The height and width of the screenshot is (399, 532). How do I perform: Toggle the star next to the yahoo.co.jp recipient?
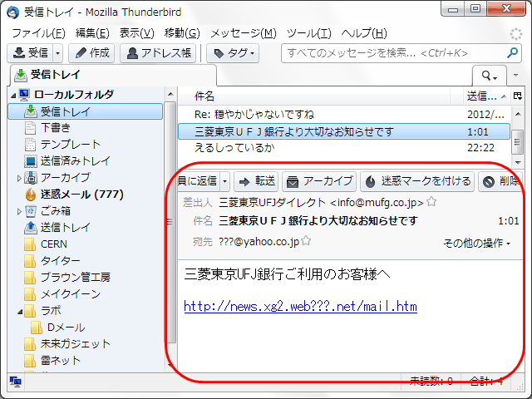point(306,241)
